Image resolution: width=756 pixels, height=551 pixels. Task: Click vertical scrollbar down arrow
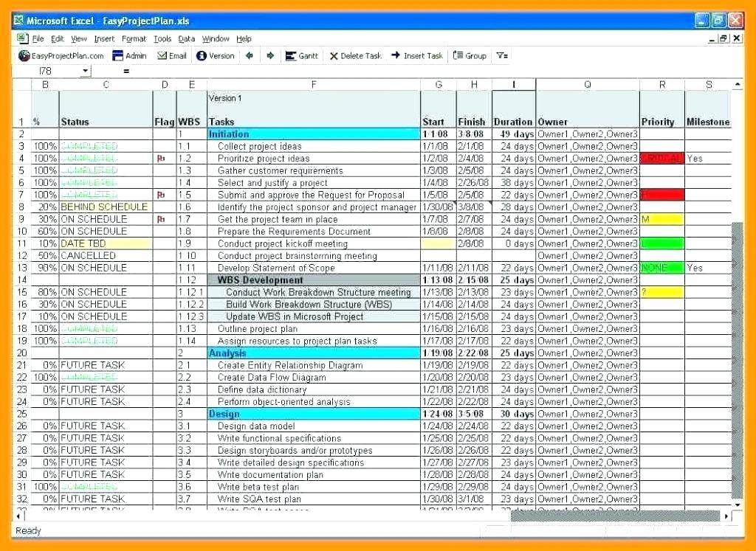click(x=738, y=505)
